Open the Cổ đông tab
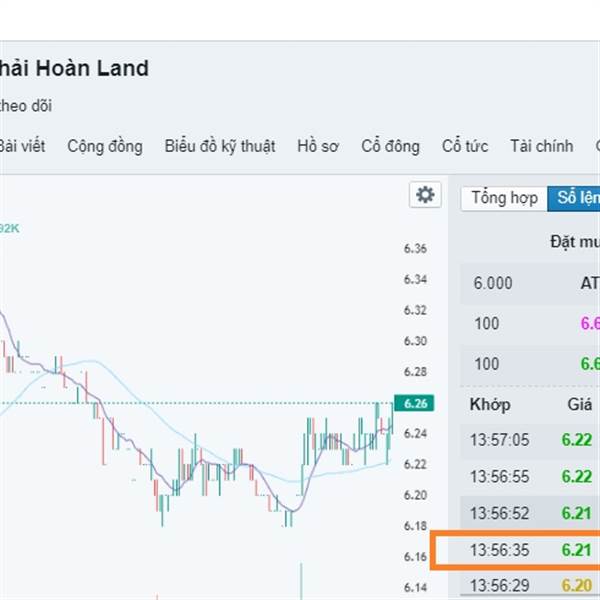 pos(390,147)
